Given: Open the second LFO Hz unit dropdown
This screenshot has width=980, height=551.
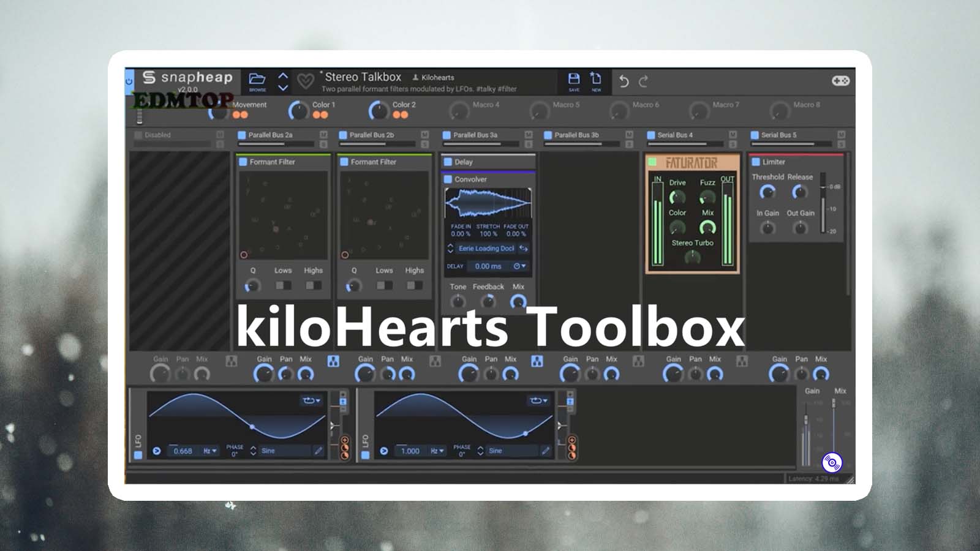Looking at the screenshot, I should [437, 451].
